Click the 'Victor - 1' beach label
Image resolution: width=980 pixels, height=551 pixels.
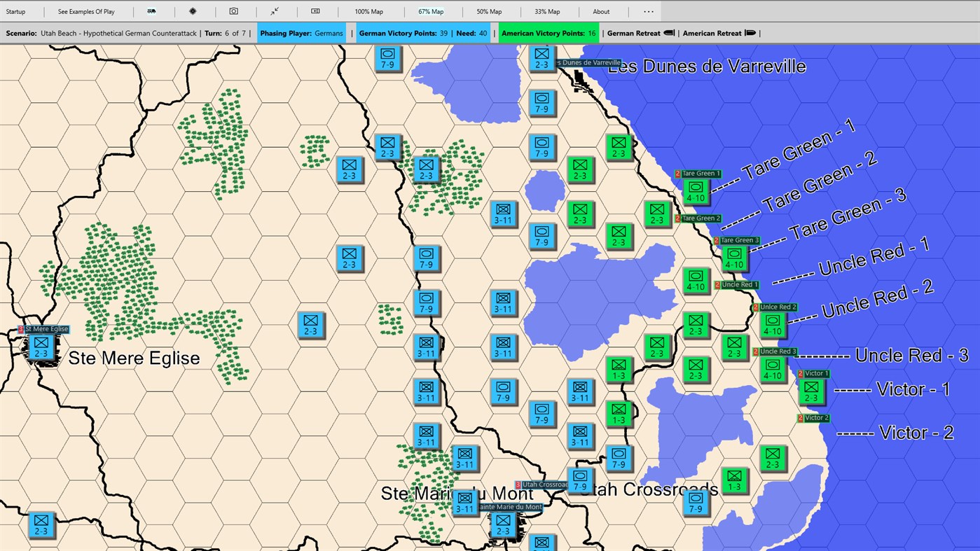coord(913,389)
